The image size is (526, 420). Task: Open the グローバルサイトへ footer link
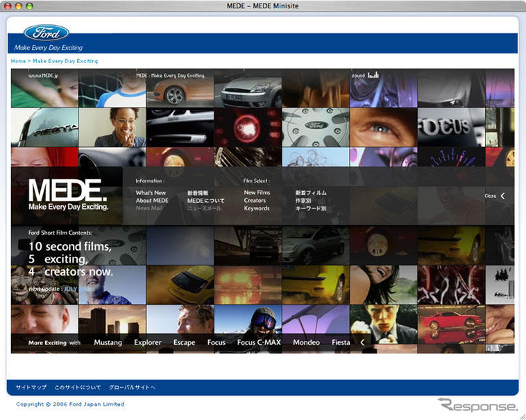[x=134, y=387]
